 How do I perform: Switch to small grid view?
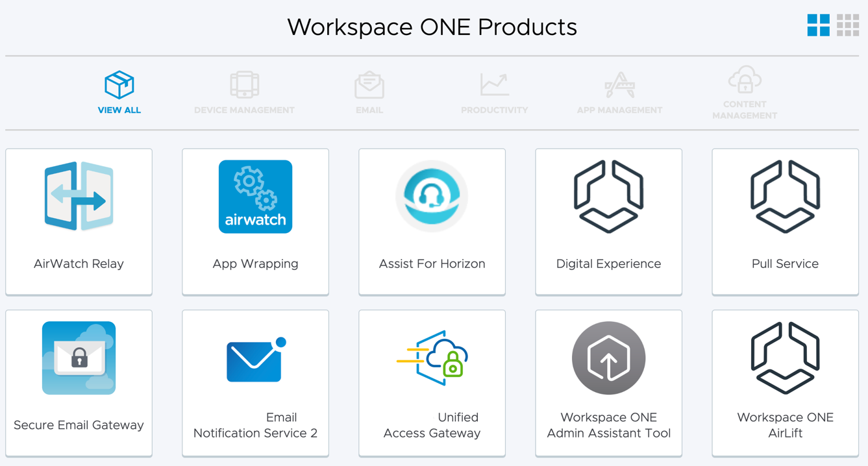click(x=848, y=25)
